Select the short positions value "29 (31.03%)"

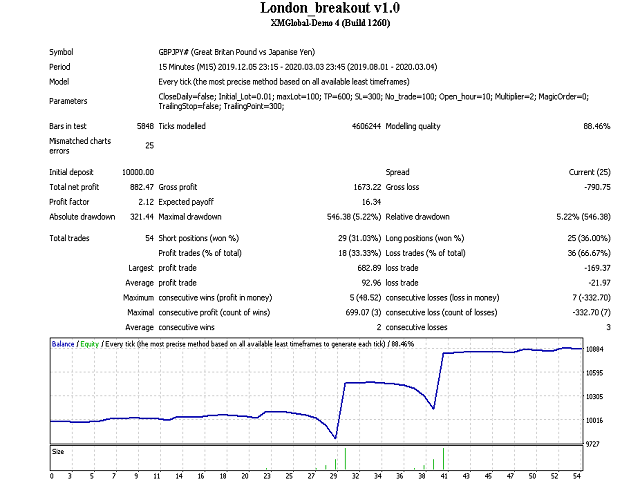(x=360, y=238)
